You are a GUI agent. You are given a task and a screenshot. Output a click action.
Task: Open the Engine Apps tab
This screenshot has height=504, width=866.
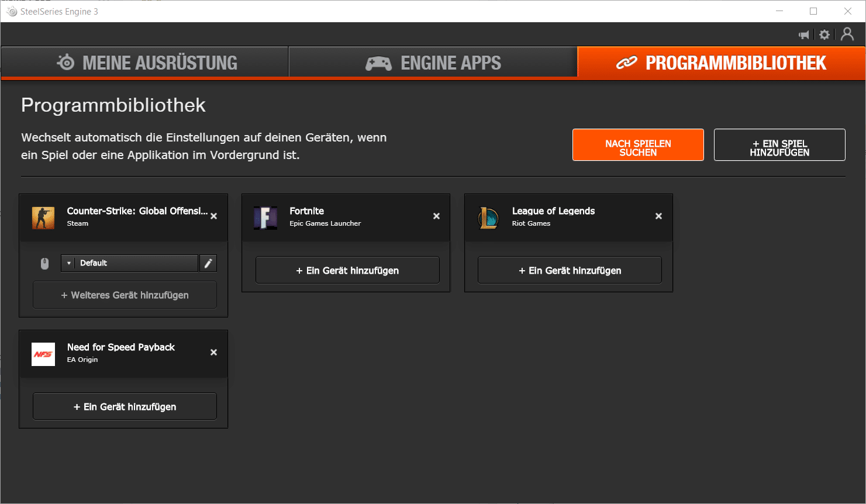pos(433,63)
